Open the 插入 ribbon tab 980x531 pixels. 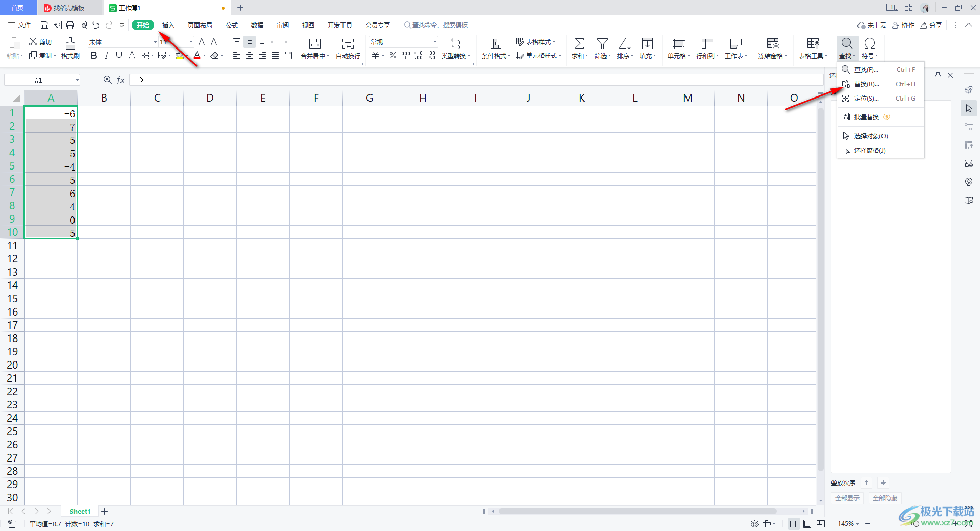(168, 25)
